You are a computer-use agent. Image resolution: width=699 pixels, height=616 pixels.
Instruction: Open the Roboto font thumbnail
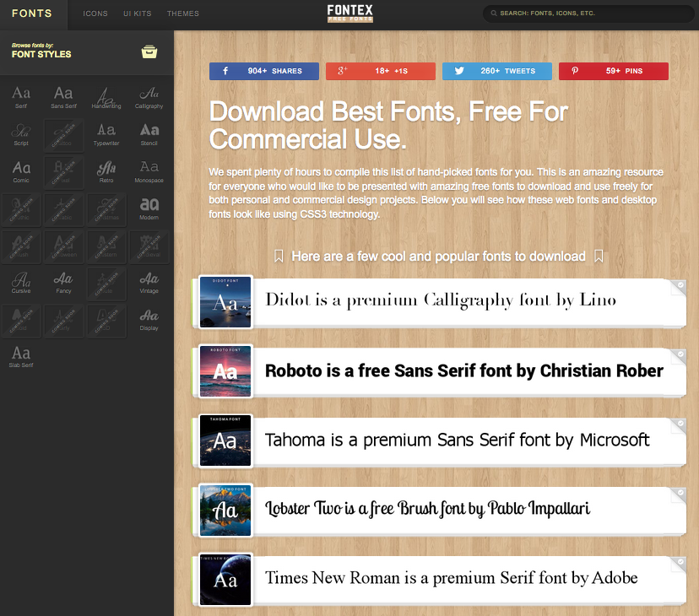pos(225,370)
